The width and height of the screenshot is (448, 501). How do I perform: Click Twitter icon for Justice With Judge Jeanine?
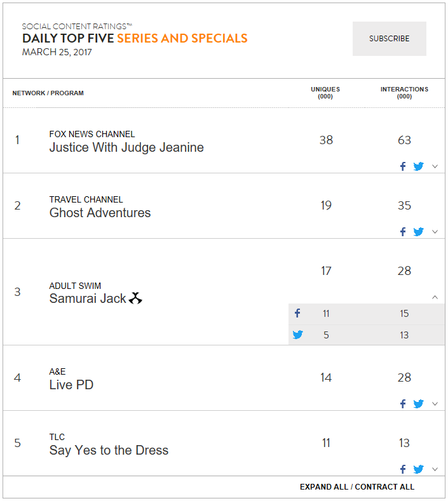tap(418, 166)
